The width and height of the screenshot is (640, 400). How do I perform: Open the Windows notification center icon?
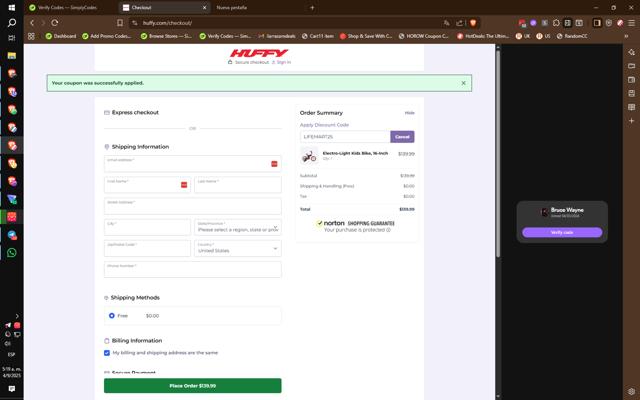pyautogui.click(x=11, y=389)
